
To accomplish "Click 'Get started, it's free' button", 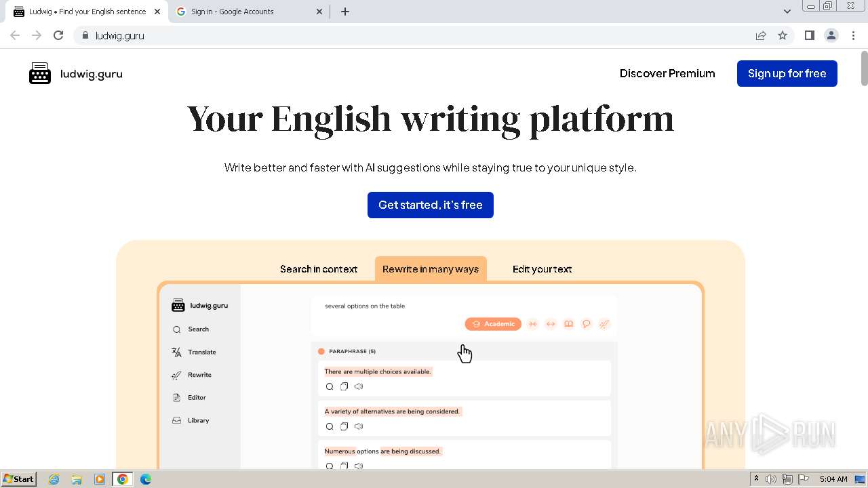I will click(x=431, y=205).
